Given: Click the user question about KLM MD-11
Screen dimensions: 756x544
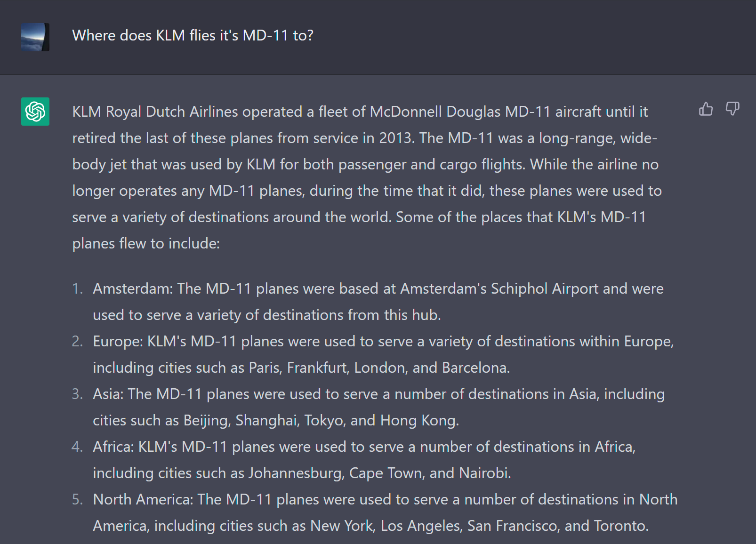Looking at the screenshot, I should (193, 36).
